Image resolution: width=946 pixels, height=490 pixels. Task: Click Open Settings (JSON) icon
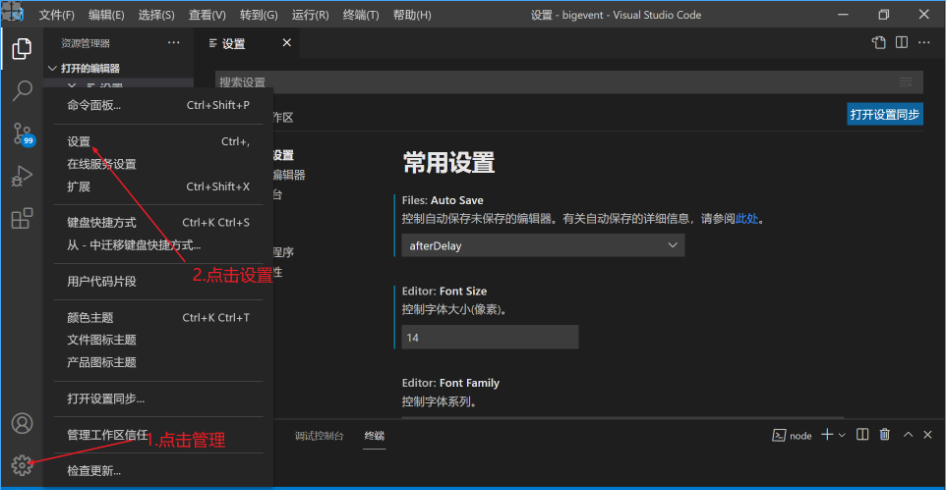coord(879,43)
